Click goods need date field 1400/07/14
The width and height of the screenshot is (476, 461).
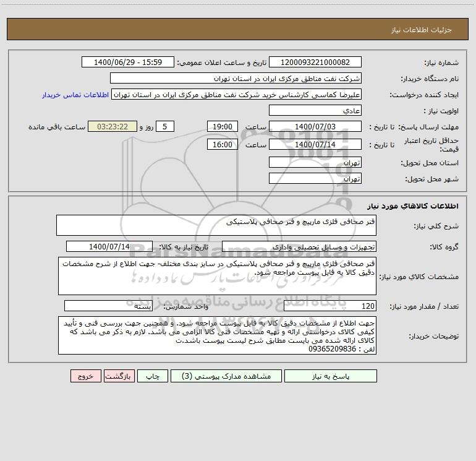pyautogui.click(x=109, y=246)
